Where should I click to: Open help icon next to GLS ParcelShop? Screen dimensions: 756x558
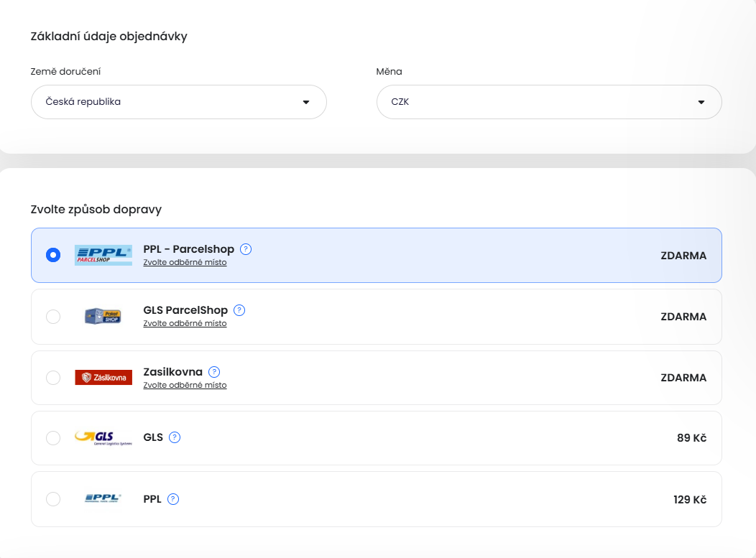tap(239, 310)
